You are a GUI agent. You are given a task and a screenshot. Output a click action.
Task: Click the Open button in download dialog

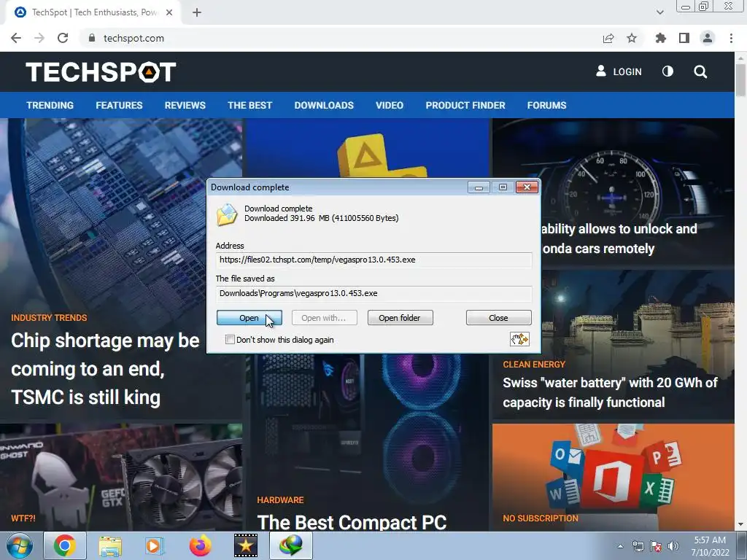click(249, 318)
